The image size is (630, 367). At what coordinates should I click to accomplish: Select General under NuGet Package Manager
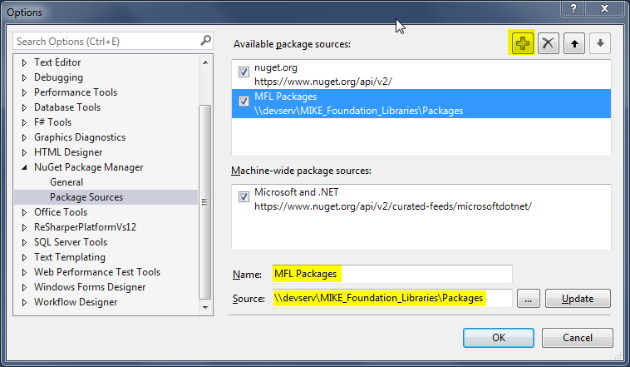click(66, 182)
